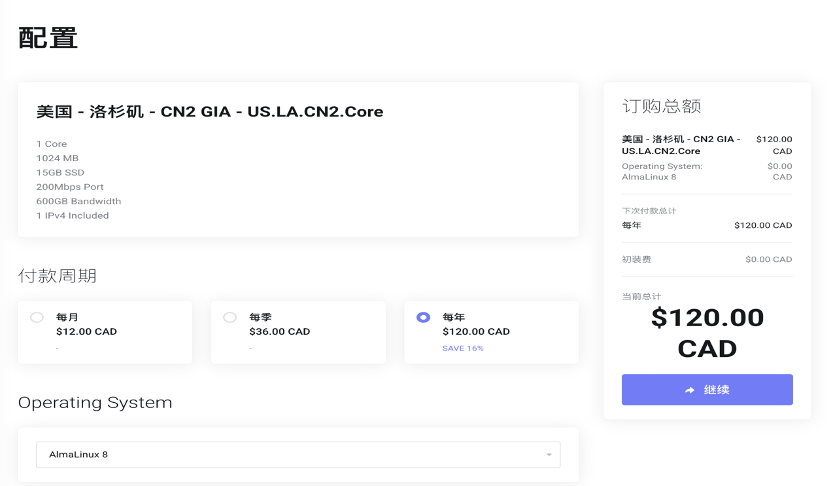Viewport: 834px width, 486px height.
Task: Click the US.LA.CN2.Core product title
Action: pyautogui.click(x=210, y=112)
